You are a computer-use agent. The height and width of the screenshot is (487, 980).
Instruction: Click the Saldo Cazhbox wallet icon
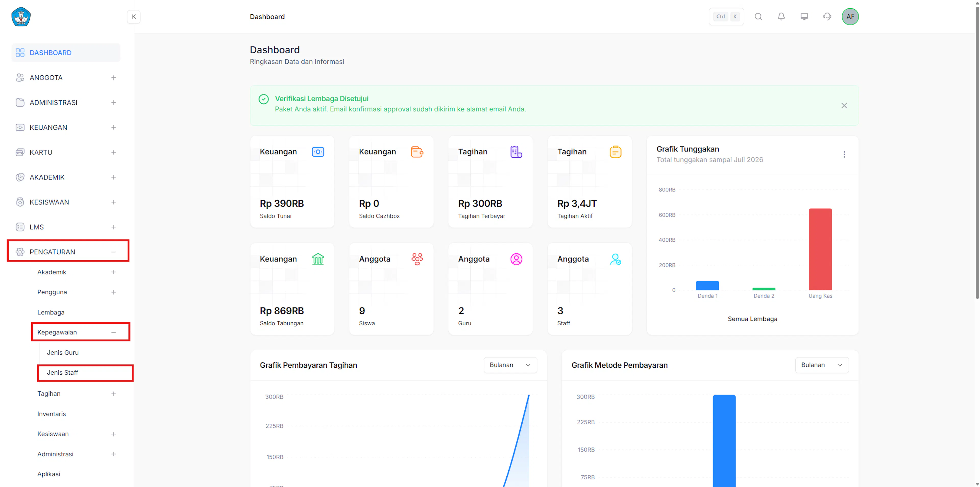[417, 152]
